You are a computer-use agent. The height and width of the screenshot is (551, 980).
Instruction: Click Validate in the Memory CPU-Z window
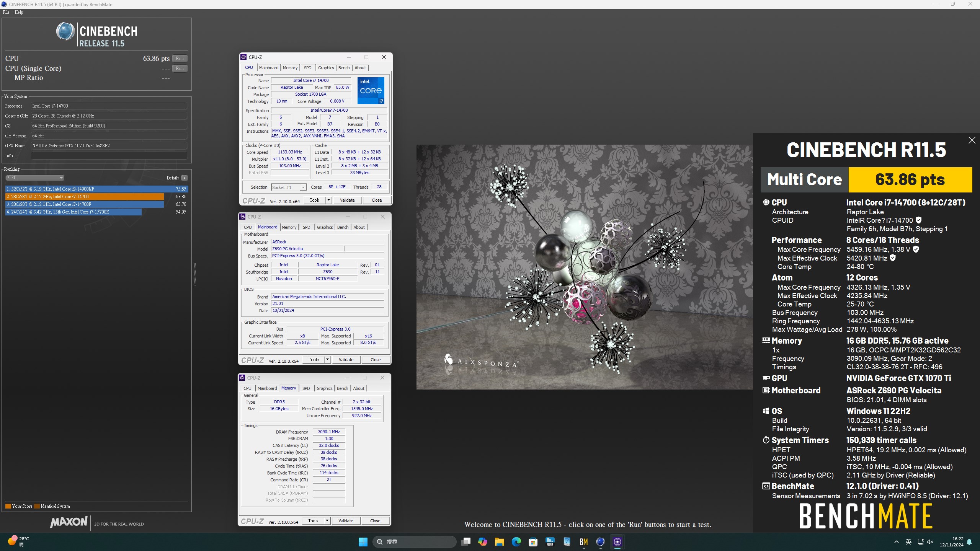(x=346, y=521)
